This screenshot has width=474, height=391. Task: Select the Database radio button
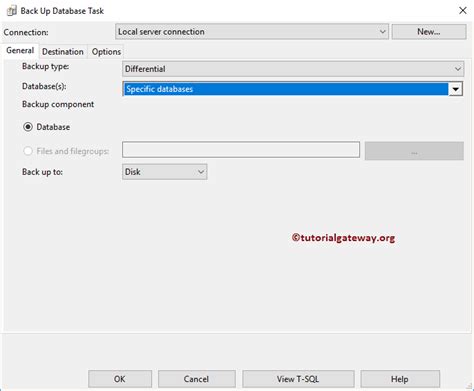pos(28,127)
